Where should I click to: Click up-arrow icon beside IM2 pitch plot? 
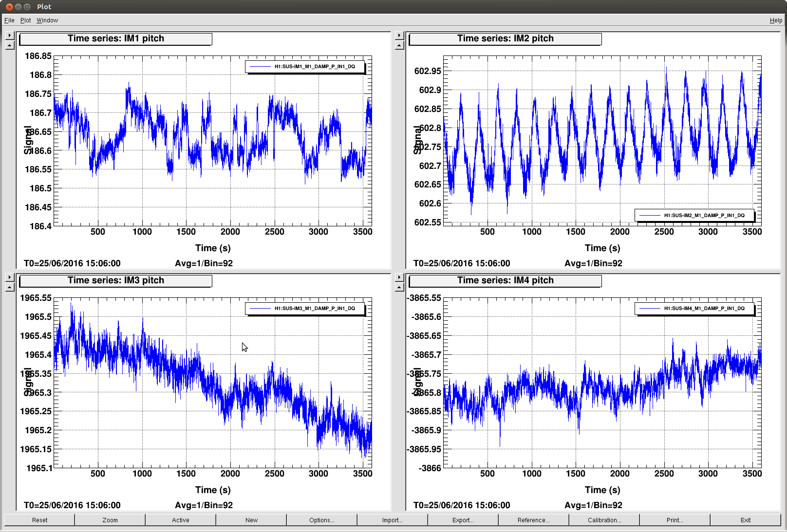pos(399,45)
